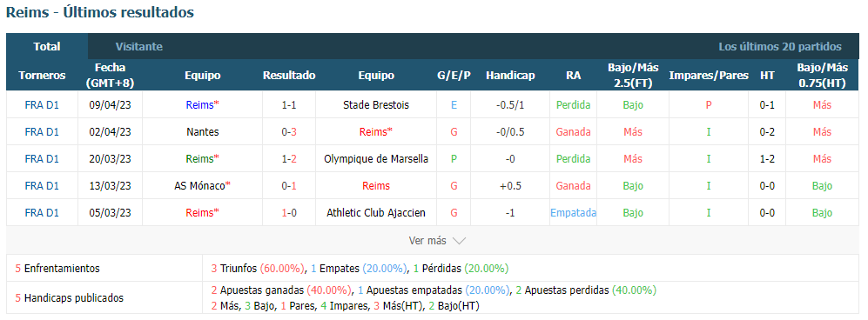
Task: Open the Los últimos 20 partidos selector
Action: tap(779, 46)
